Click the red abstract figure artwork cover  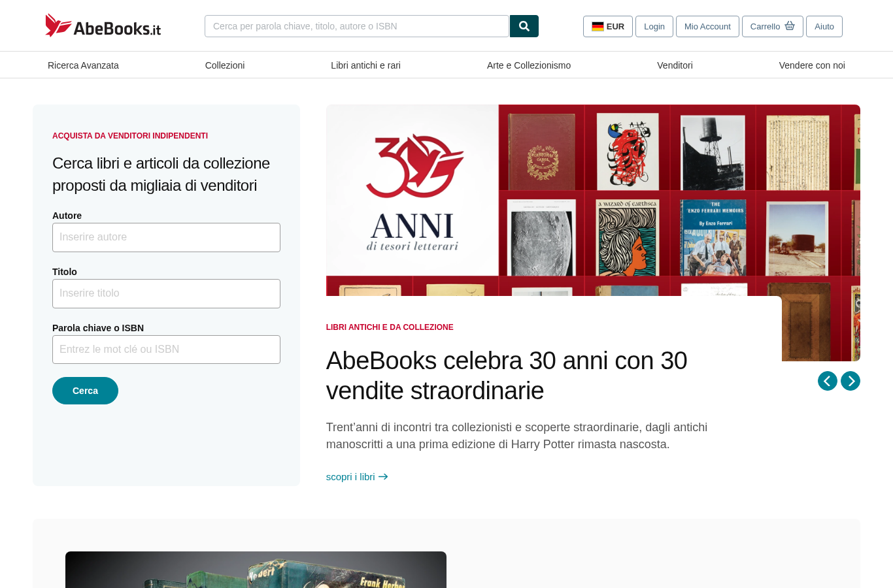point(628,152)
